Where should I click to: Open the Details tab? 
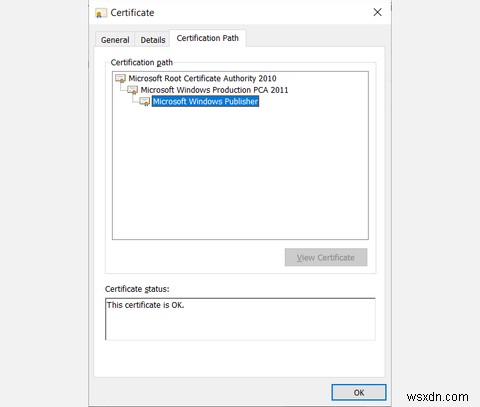[x=153, y=40]
